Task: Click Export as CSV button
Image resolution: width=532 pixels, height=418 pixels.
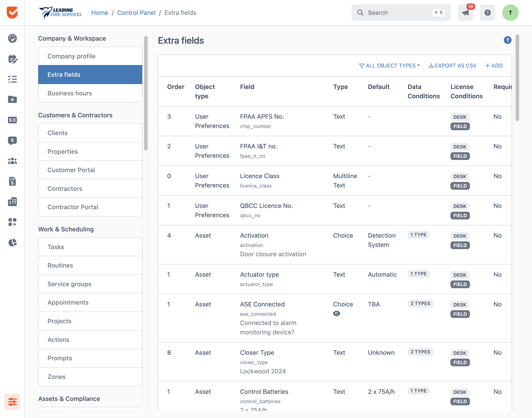Action: [453, 66]
